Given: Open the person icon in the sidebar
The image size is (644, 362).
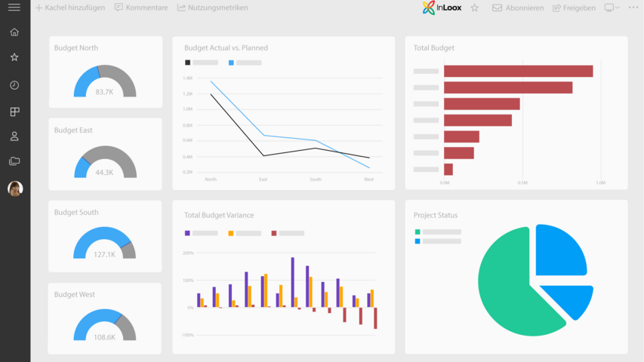Looking at the screenshot, I should tap(14, 137).
